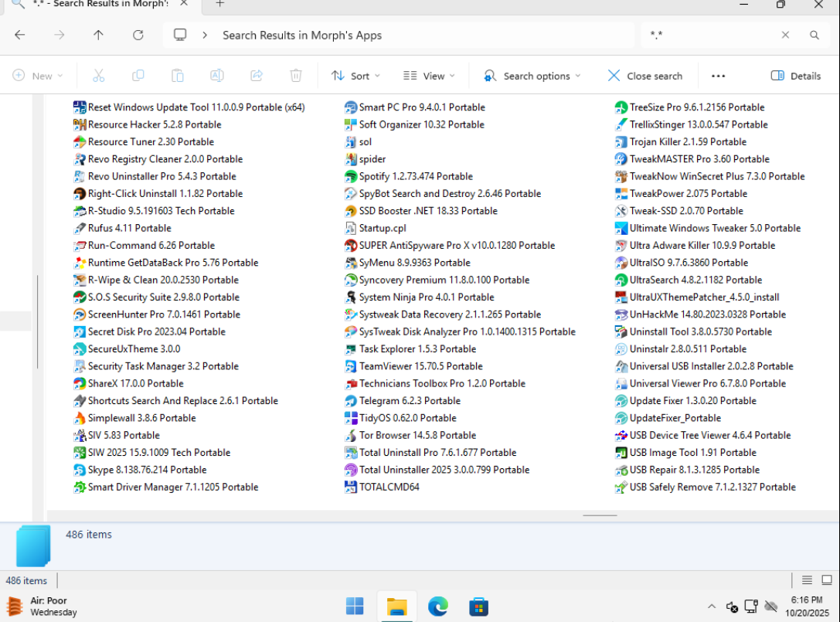Click the Tor Browser 14.5.8 Portable icon
Viewport: 840px width, 622px height.
point(350,435)
